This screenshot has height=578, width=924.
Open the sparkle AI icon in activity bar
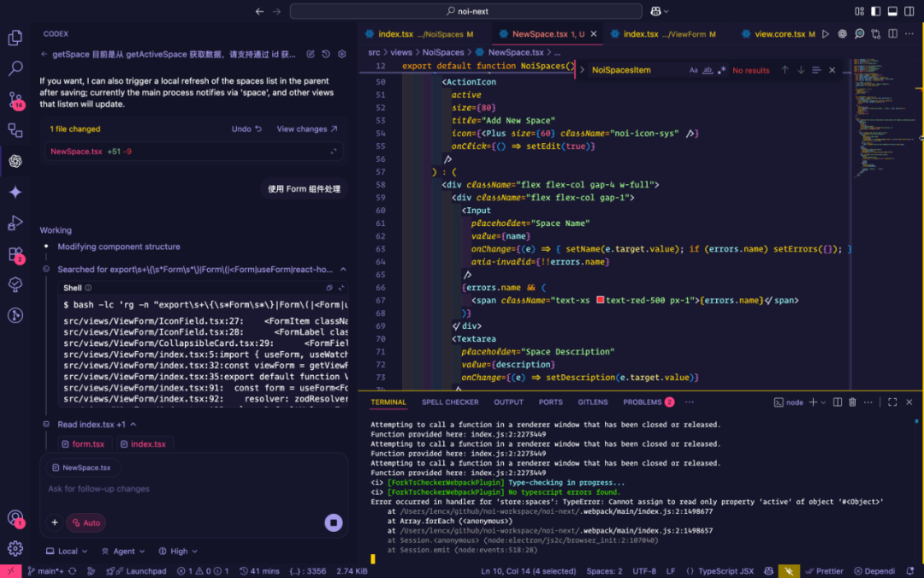coord(15,192)
